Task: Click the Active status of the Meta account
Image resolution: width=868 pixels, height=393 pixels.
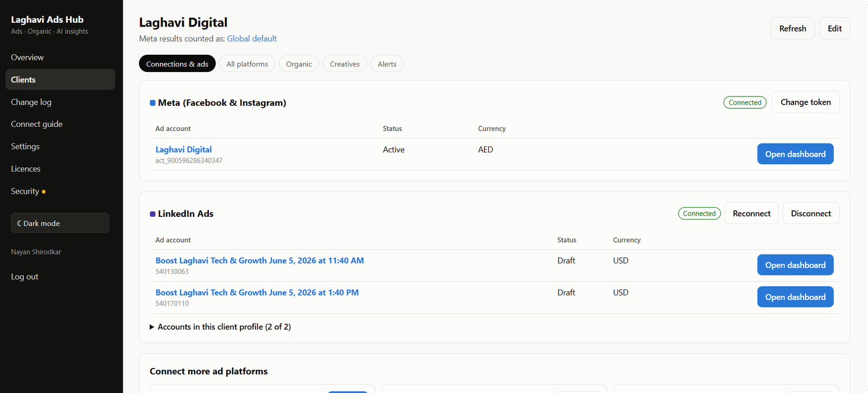Action: (394, 150)
